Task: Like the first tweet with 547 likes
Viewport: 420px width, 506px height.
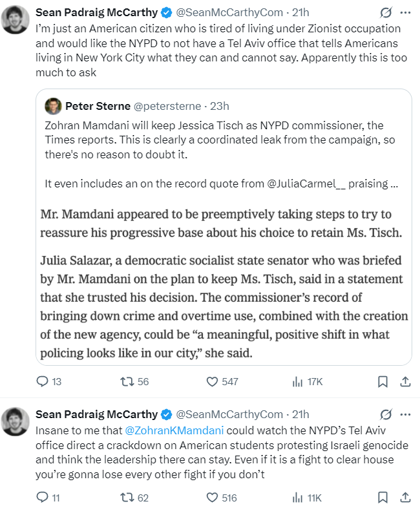Action: pyautogui.click(x=212, y=381)
